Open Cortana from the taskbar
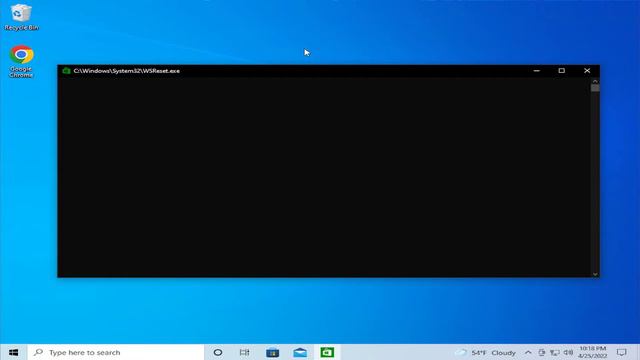This screenshot has width=640, height=360. [x=218, y=352]
